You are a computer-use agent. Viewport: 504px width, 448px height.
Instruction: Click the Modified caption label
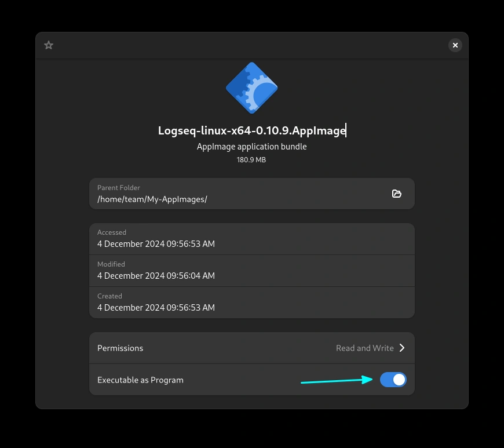112,264
